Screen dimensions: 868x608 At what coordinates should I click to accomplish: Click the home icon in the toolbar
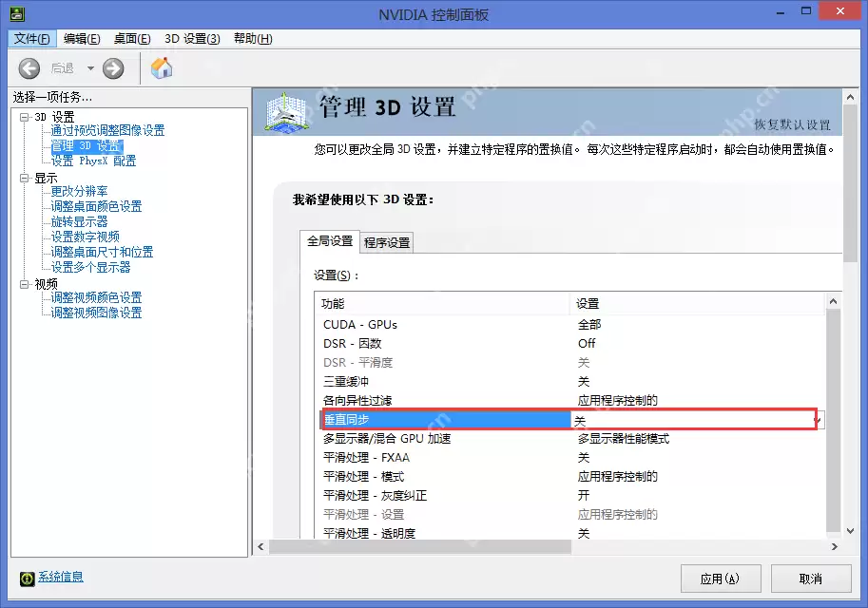[160, 67]
